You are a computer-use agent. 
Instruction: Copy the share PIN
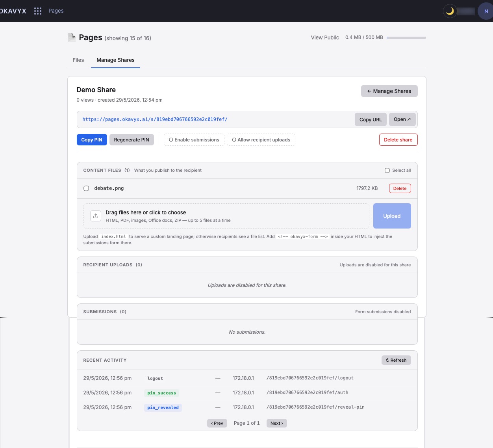coord(92,140)
